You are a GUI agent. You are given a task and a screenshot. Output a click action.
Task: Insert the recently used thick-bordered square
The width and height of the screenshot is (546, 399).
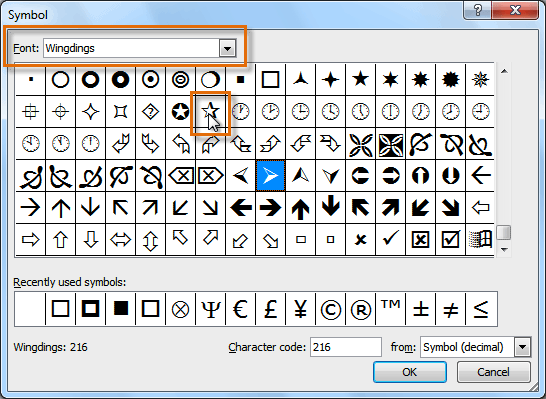coord(91,310)
